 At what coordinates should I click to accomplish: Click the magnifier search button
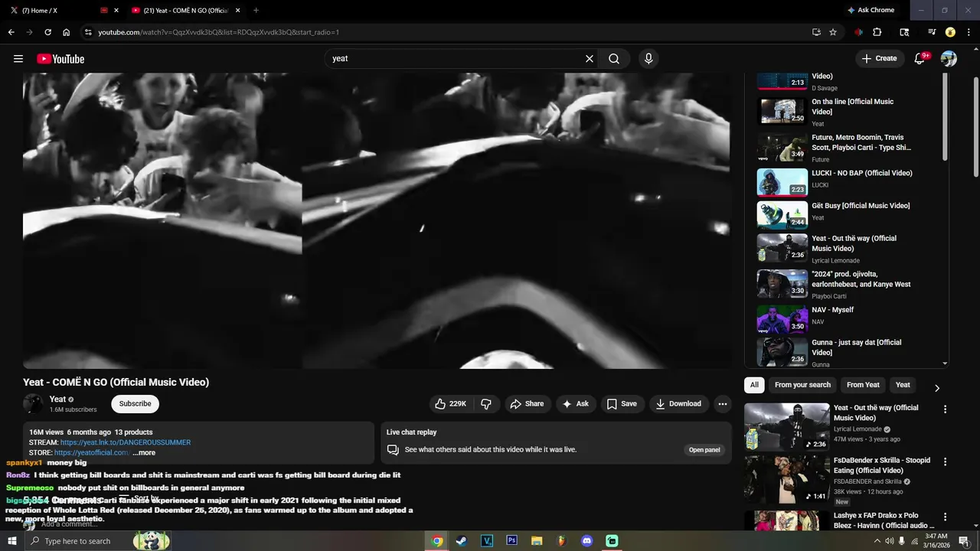614,59
